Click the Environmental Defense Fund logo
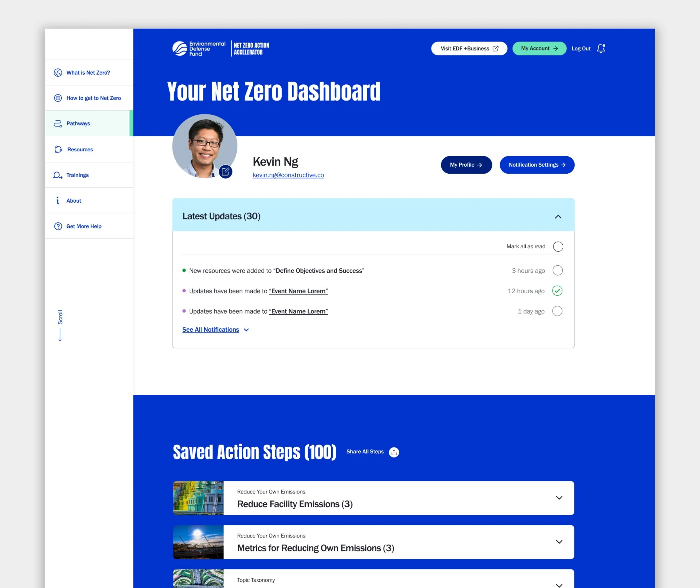Screen dimensions: 700x588 (x=199, y=48)
